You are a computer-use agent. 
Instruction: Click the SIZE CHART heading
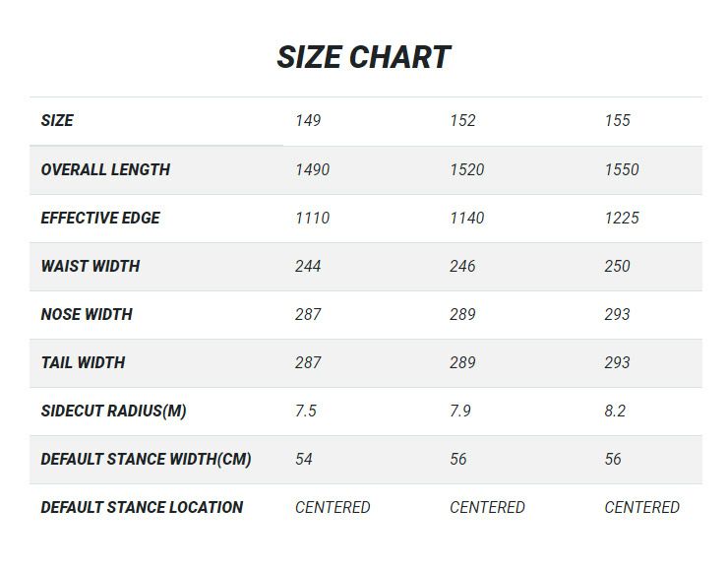point(364,57)
